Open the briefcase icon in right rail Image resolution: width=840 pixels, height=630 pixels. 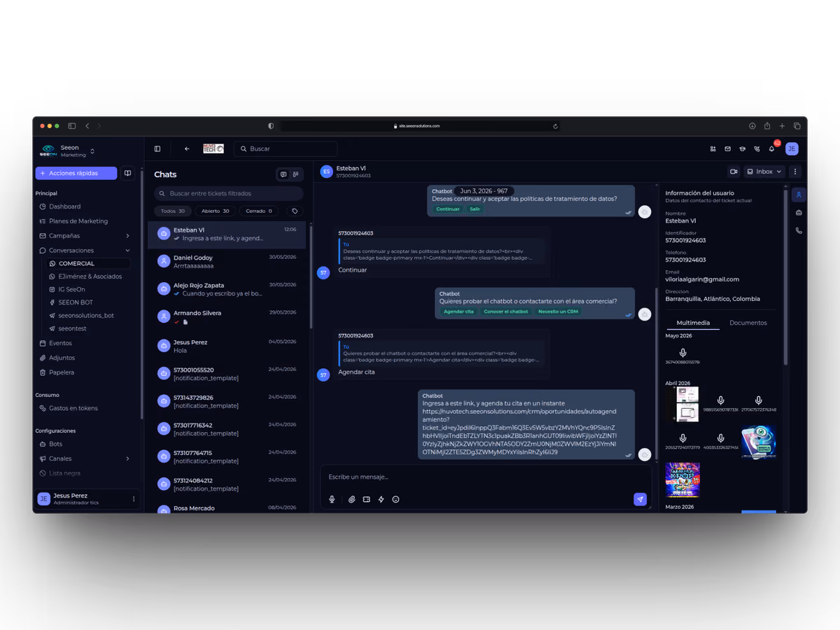click(x=799, y=213)
